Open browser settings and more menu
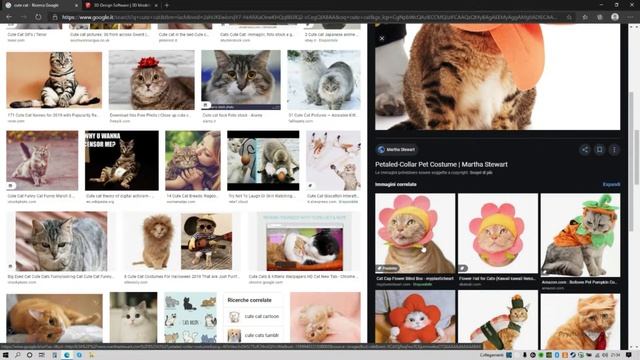Viewport: 640px width, 360px height. click(x=630, y=17)
